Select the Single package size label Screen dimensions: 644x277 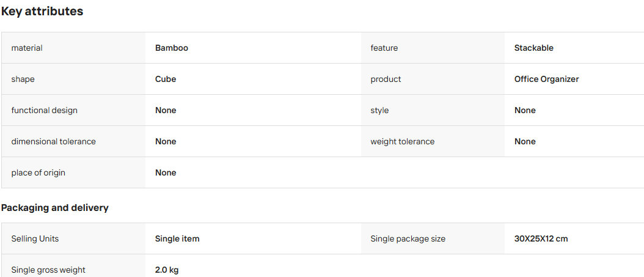pyautogui.click(x=408, y=238)
